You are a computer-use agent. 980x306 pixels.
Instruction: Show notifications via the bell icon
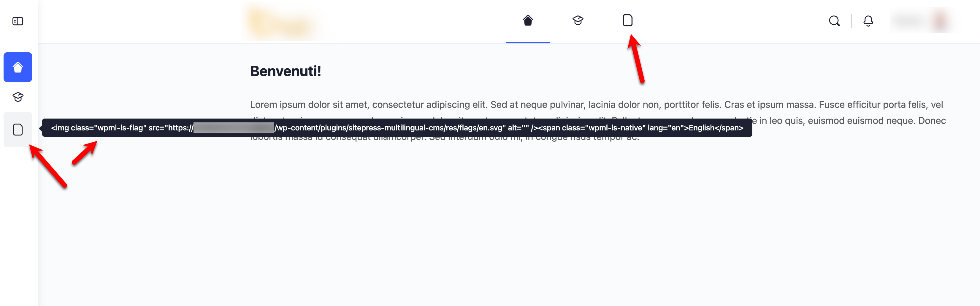click(x=868, y=21)
